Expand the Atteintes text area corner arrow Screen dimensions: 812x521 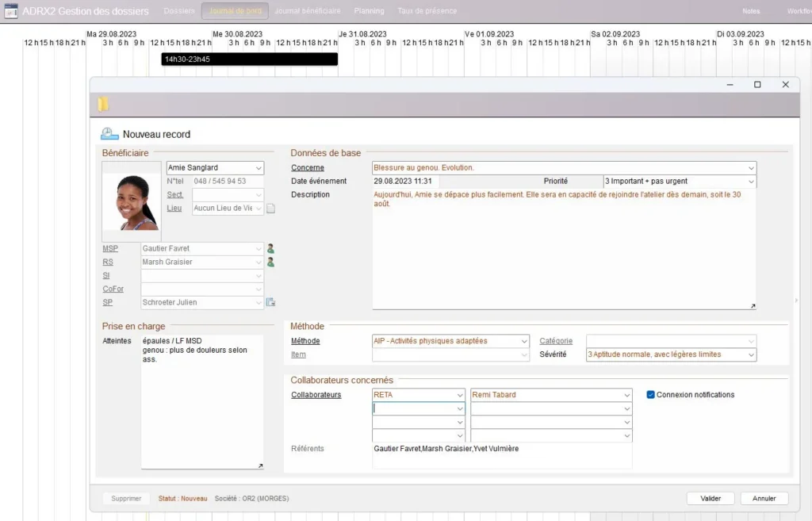coord(260,465)
